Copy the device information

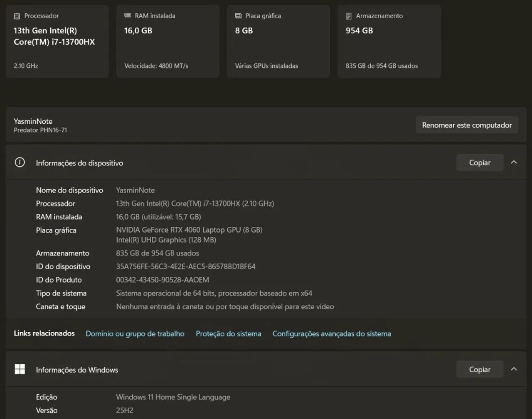[x=480, y=162]
